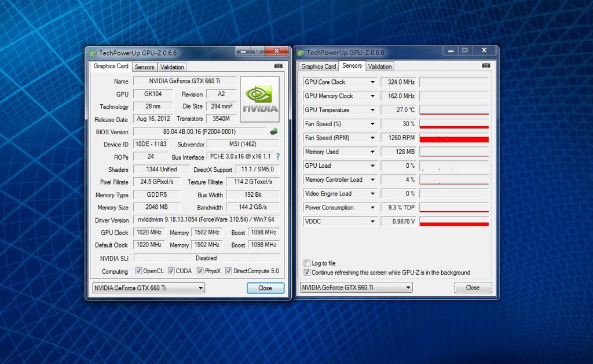The height and width of the screenshot is (364, 593).
Task: Click the question mark beside Bus Interface
Action: [278, 156]
